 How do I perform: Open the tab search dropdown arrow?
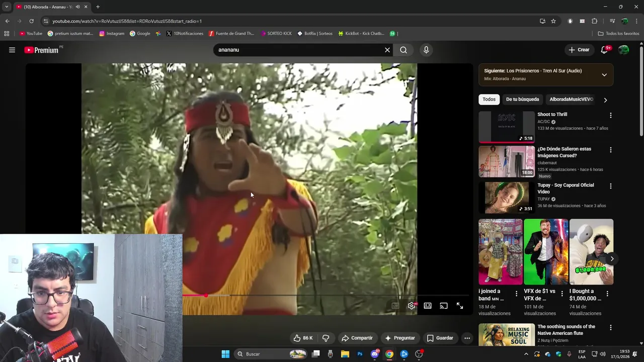pyautogui.click(x=7, y=7)
